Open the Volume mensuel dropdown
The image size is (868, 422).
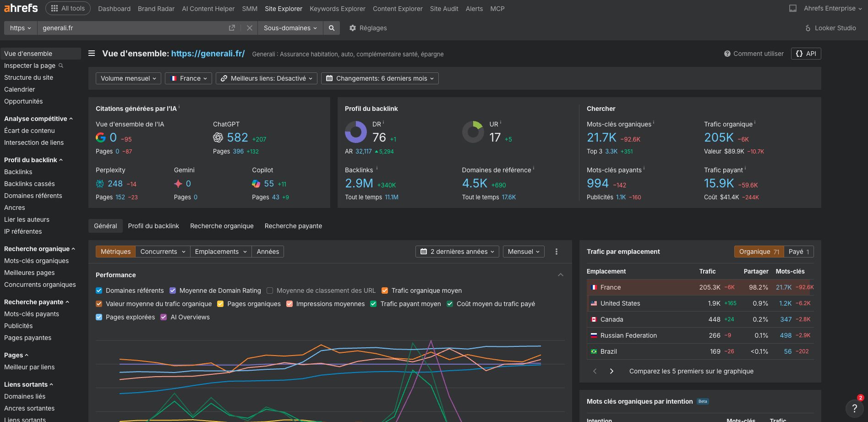[128, 78]
